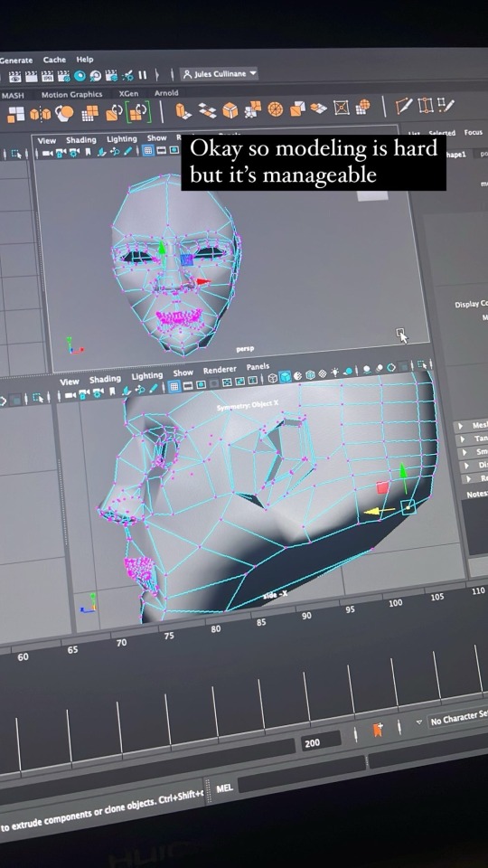
Task: Open the No Character Set dropdown
Action: coord(456,719)
